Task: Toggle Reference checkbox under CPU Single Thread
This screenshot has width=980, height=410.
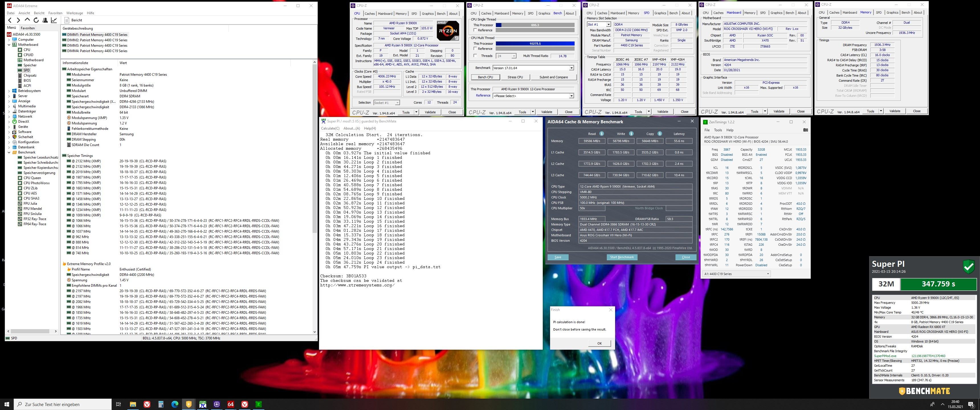Action: point(475,30)
